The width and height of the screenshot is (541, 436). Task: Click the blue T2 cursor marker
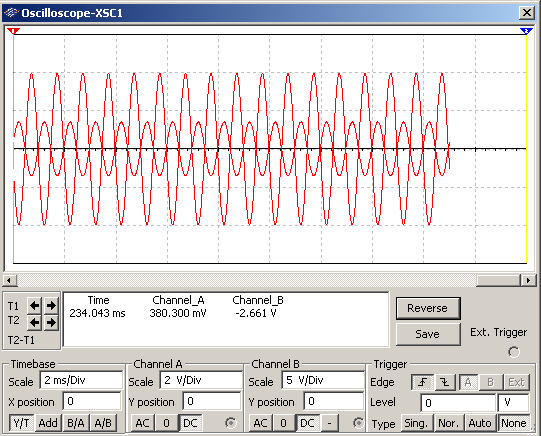point(526,31)
